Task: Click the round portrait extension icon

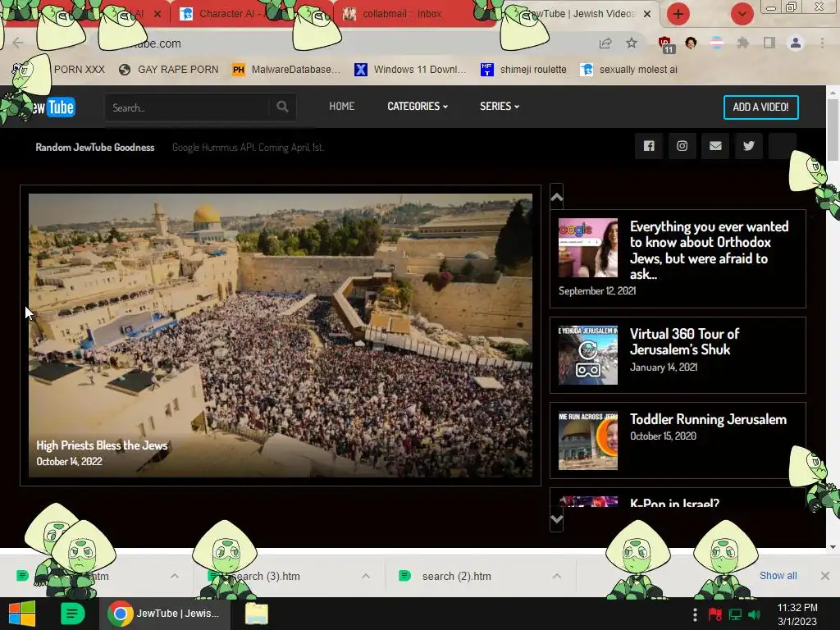Action: 691,43
